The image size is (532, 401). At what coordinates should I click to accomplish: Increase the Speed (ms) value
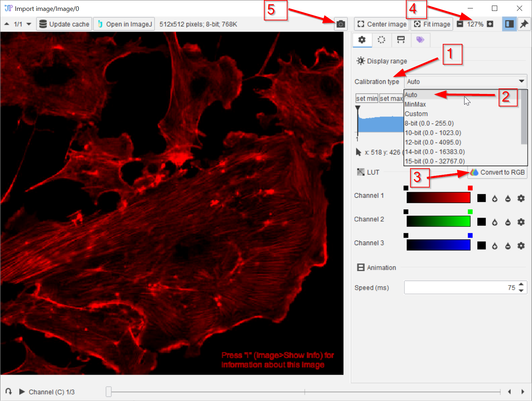[521, 284]
